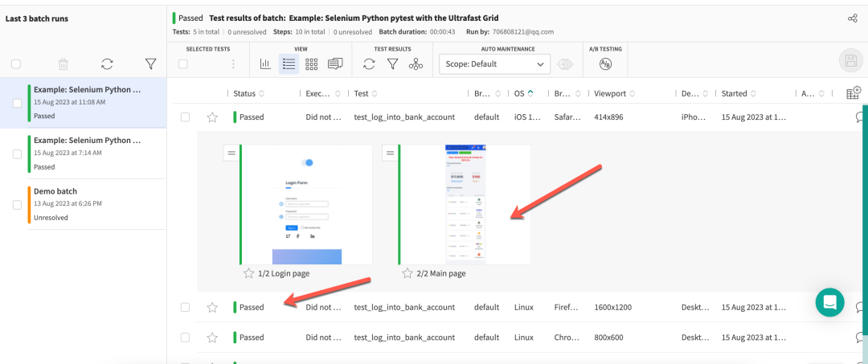This screenshot has height=364, width=868.
Task: Switch to the grid tiles view
Action: tap(312, 64)
